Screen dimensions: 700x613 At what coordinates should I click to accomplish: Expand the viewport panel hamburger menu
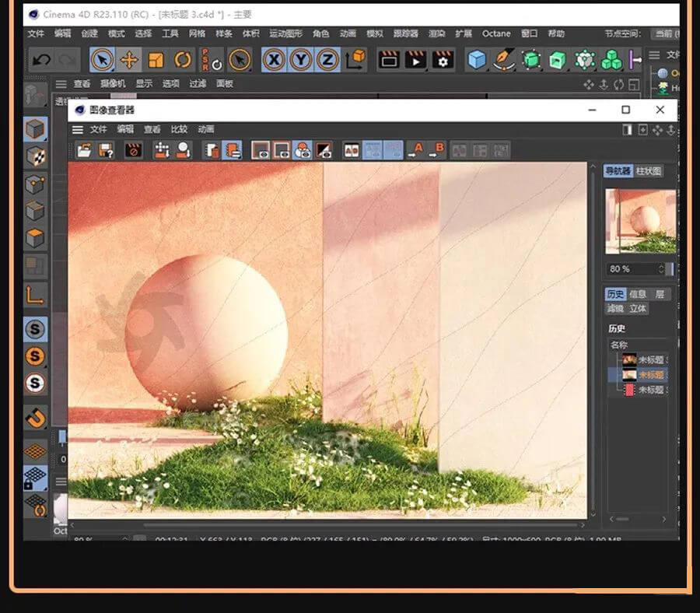point(61,84)
